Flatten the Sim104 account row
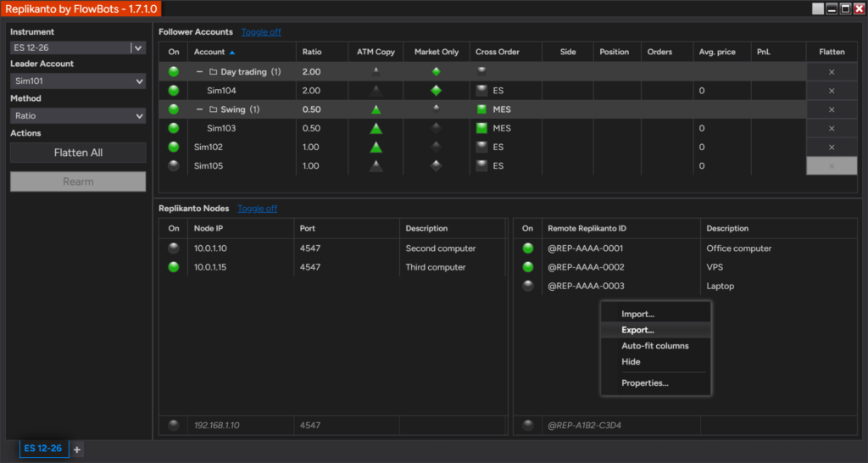 [x=832, y=91]
